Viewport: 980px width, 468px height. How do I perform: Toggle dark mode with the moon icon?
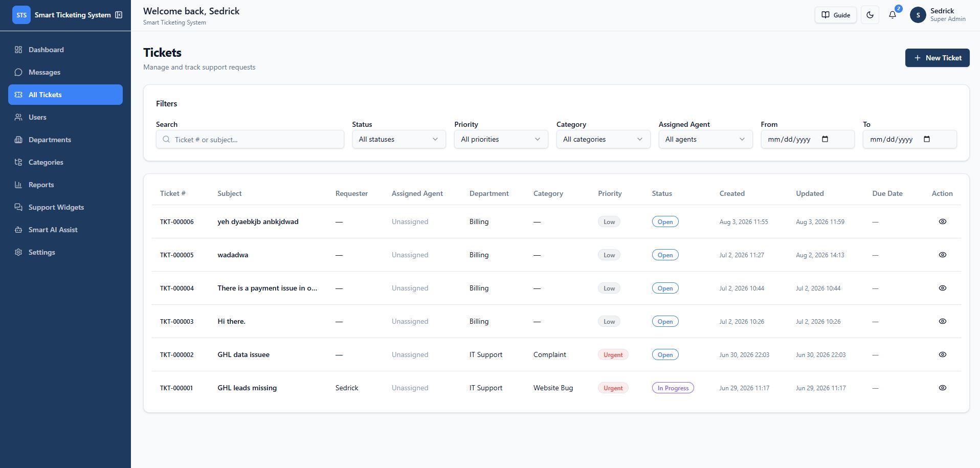(x=870, y=15)
